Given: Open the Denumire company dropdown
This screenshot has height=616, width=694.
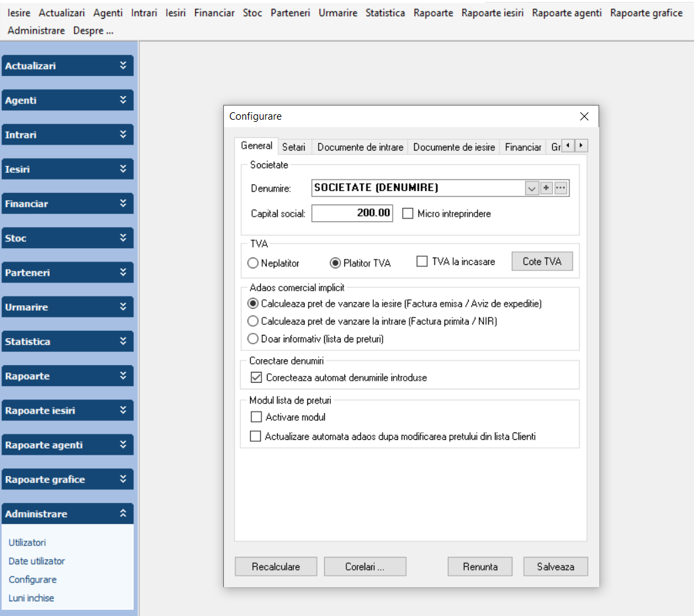Looking at the screenshot, I should pos(532,188).
